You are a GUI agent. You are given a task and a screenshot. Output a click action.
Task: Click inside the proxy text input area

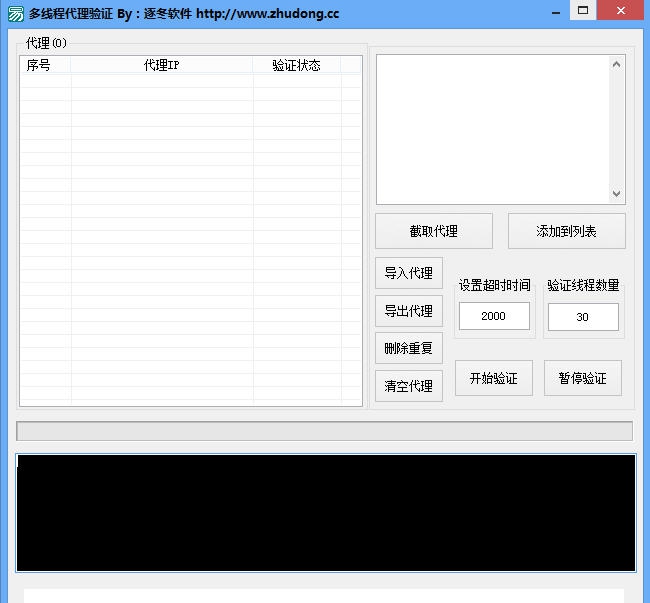pos(492,129)
